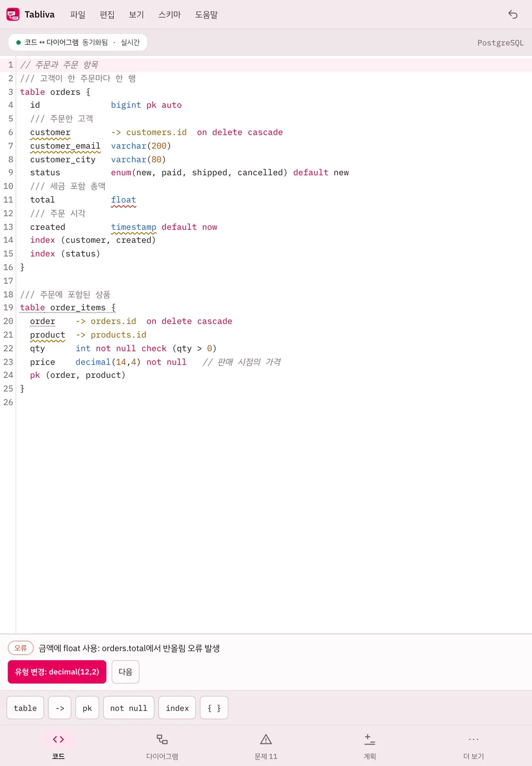The width and height of the screenshot is (532, 766).
Task: Open the 문제 11 warnings tab
Action: [x=266, y=746]
